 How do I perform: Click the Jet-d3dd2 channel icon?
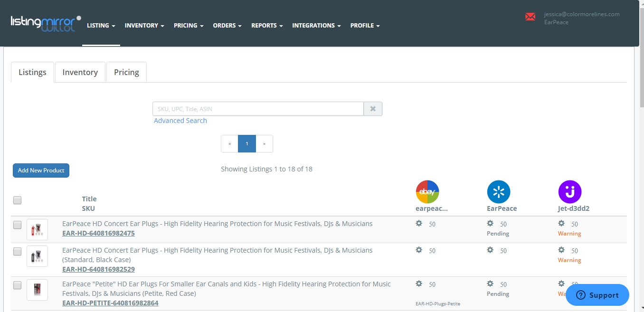[569, 192]
